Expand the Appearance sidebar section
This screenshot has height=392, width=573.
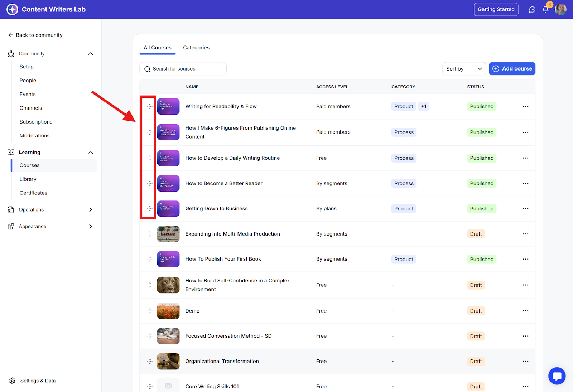[x=91, y=227]
